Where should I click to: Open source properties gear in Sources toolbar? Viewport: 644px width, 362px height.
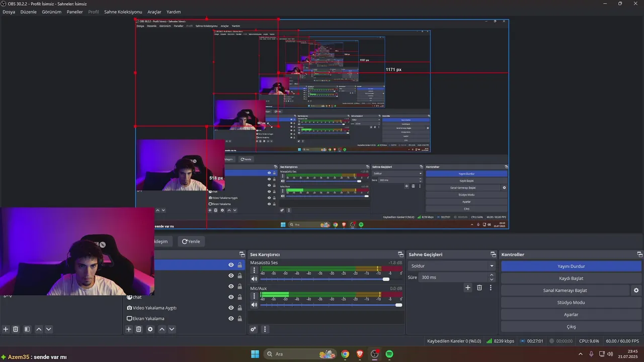click(150, 329)
